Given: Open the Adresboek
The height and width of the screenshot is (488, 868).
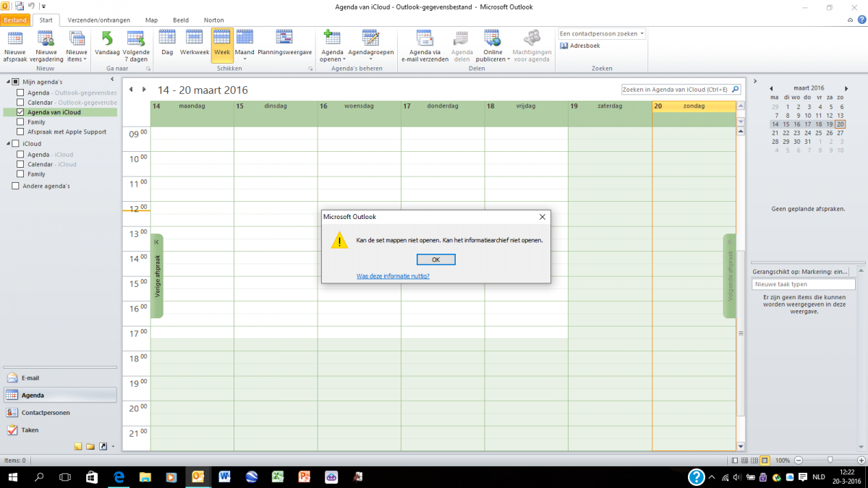Looking at the screenshot, I should coord(579,46).
